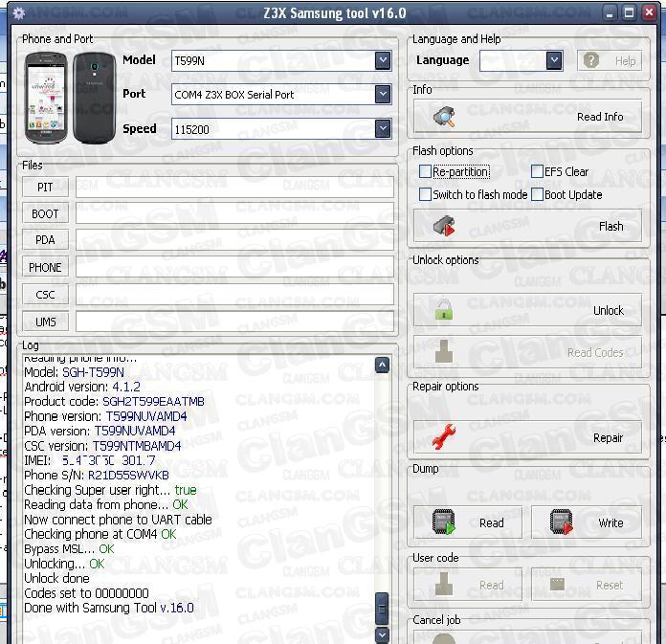The width and height of the screenshot is (666, 644).
Task: Click the Help question mark icon
Action: pos(590,60)
